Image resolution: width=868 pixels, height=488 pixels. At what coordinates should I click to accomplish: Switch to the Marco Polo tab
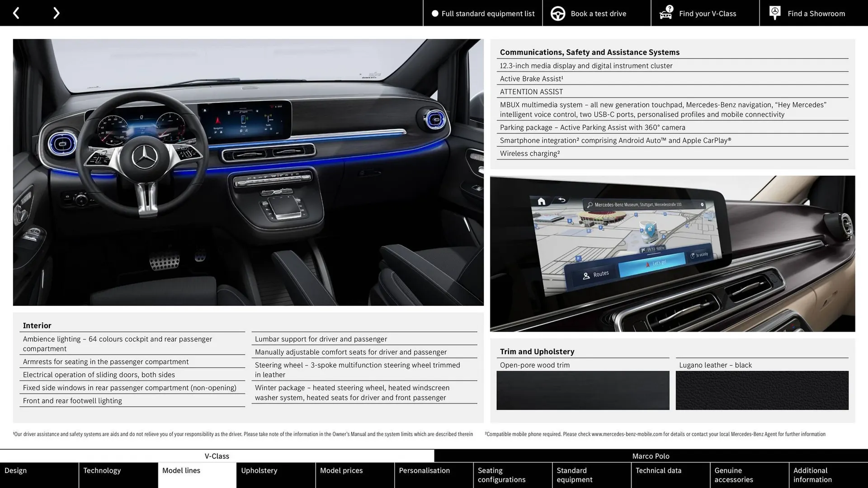click(651, 456)
